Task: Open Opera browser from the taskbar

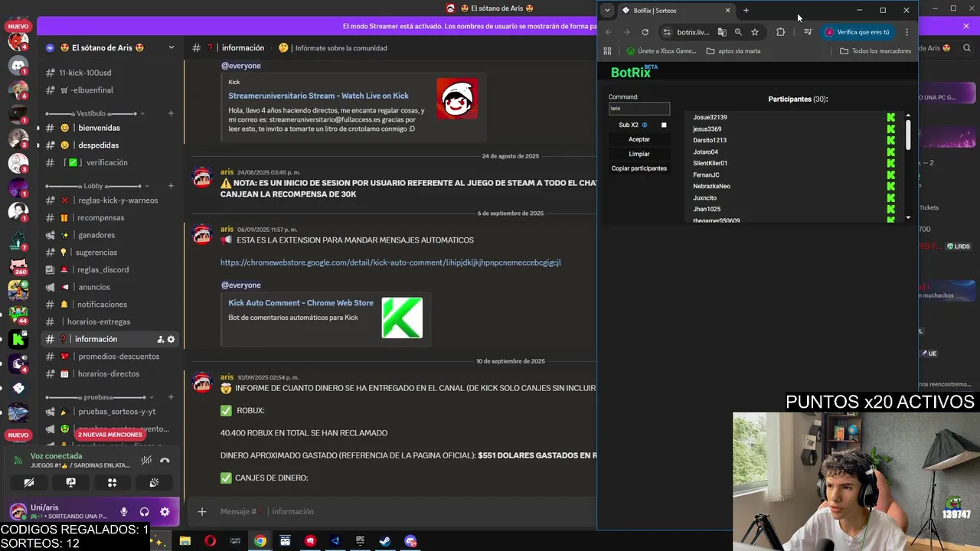Action: coord(210,541)
